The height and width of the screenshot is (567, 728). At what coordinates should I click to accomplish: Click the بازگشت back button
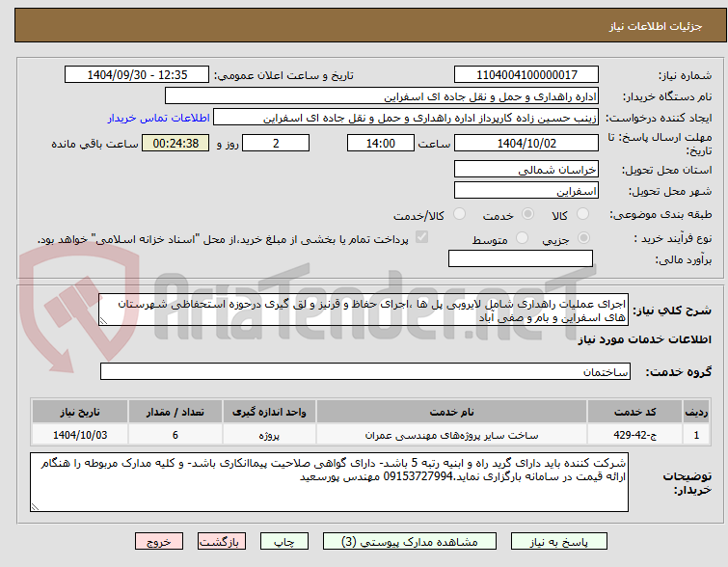pyautogui.click(x=222, y=542)
